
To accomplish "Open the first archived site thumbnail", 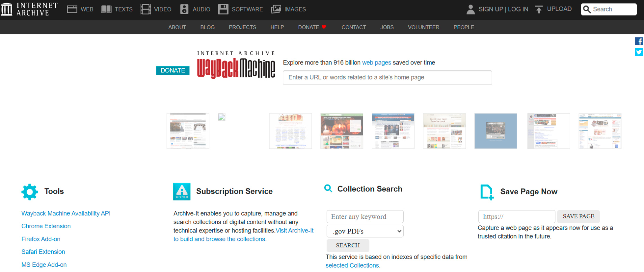I will 188,131.
